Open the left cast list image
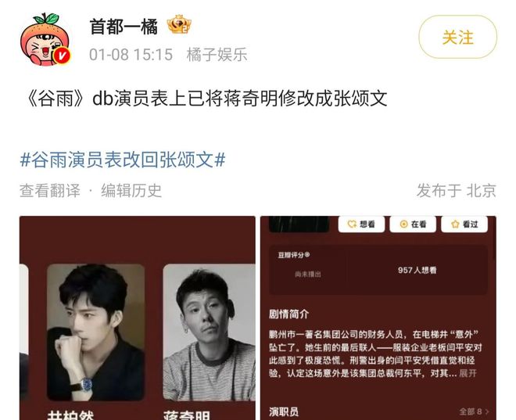The height and width of the screenshot is (420, 516). click(x=138, y=318)
